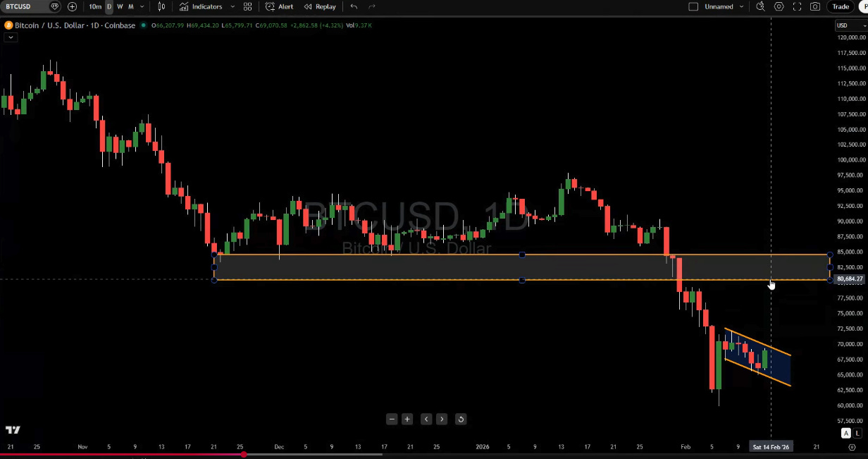Redo the last chart action
The width and height of the screenshot is (868, 459).
(372, 6)
